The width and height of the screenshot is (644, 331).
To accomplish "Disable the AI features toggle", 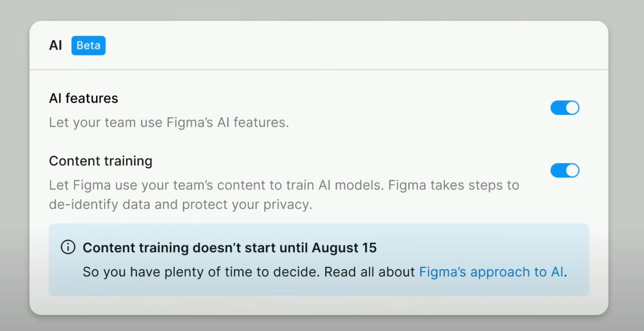I will click(564, 108).
